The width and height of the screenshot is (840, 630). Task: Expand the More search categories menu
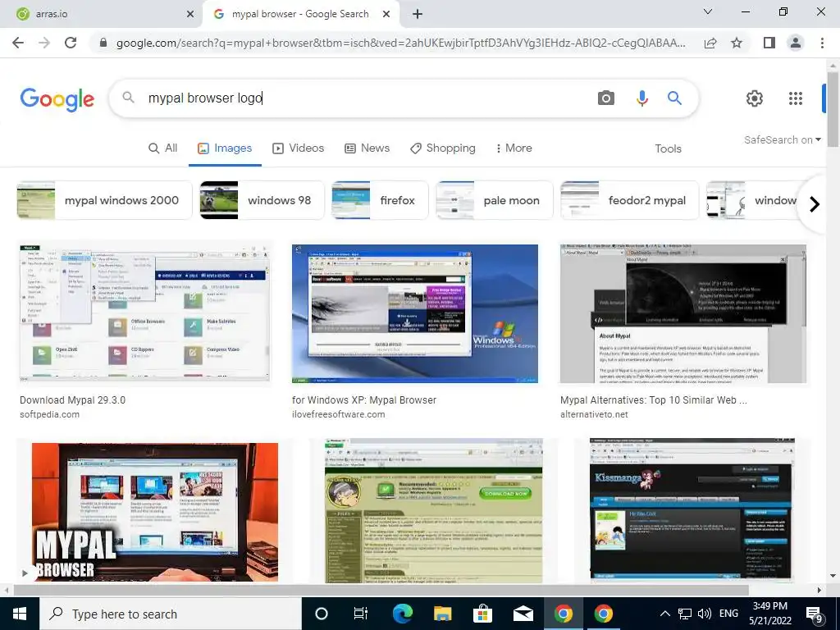click(x=514, y=148)
